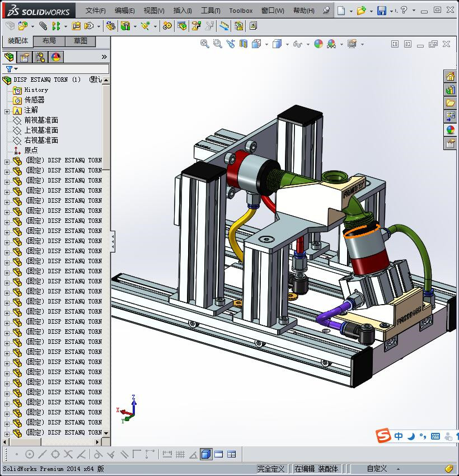Open the New document dropdown arrow
Image resolution: width=459 pixels, height=476 pixels.
point(351,11)
